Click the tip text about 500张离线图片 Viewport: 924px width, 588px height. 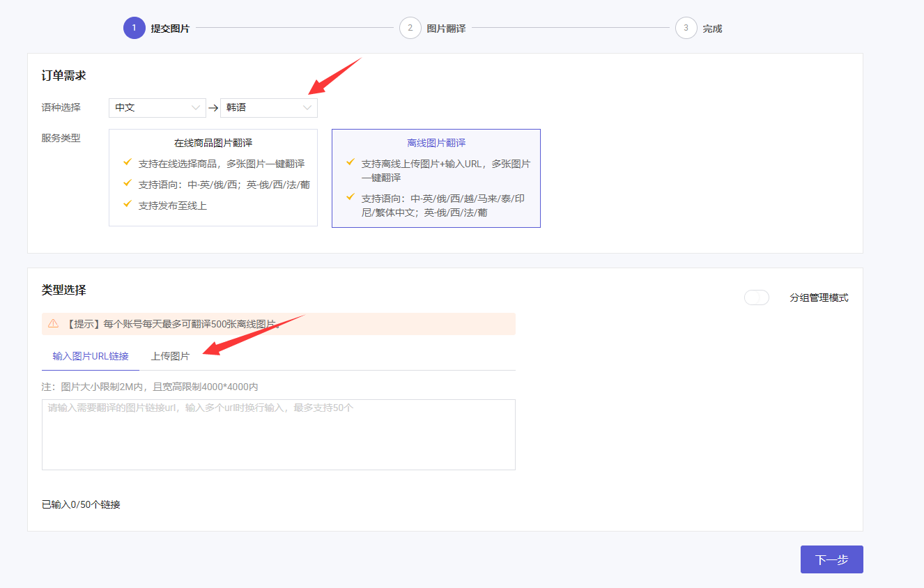174,324
